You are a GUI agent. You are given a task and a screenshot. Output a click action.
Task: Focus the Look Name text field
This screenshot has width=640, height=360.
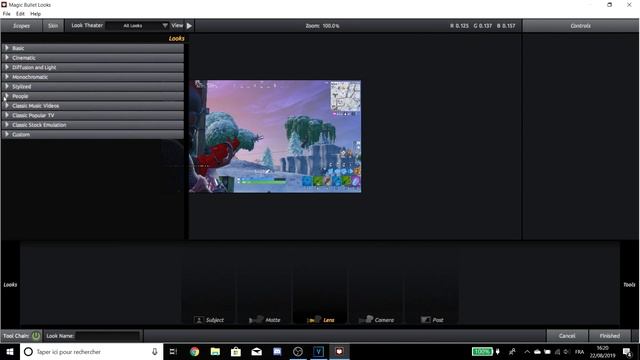click(x=108, y=336)
